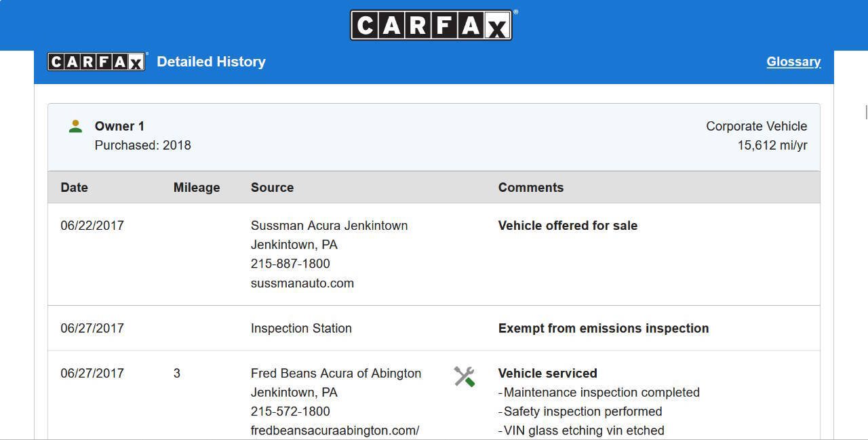
Task: Select the Comments column header
Action: coord(531,188)
